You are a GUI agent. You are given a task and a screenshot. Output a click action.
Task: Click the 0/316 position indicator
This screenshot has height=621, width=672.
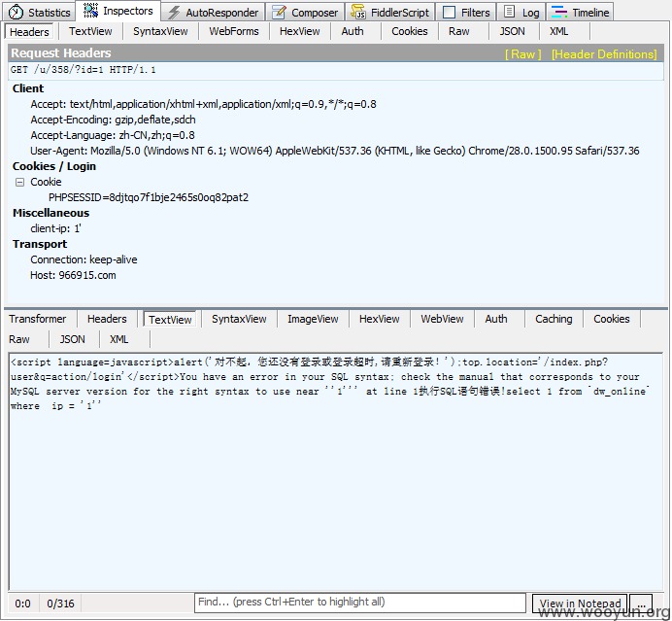[x=60, y=604]
